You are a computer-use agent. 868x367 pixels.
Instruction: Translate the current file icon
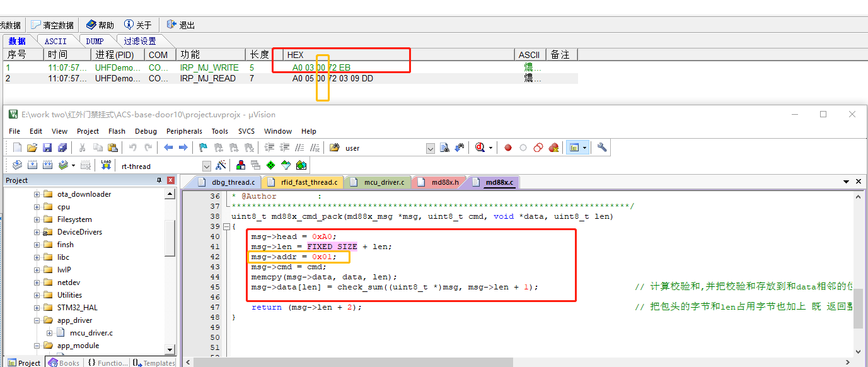tap(17, 165)
